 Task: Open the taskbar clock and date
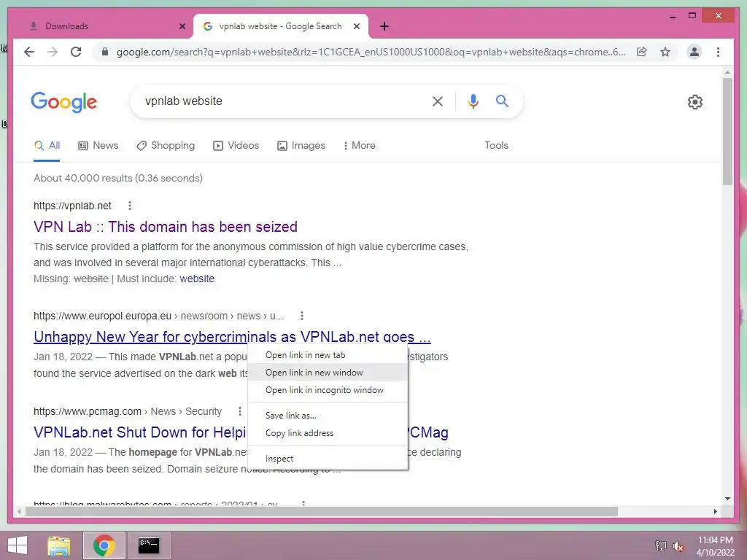click(x=715, y=546)
